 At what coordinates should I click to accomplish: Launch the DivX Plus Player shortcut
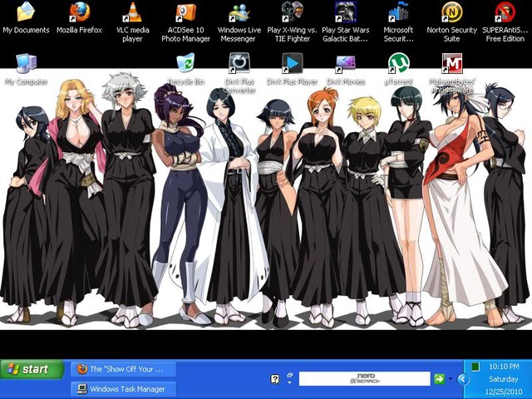[292, 63]
